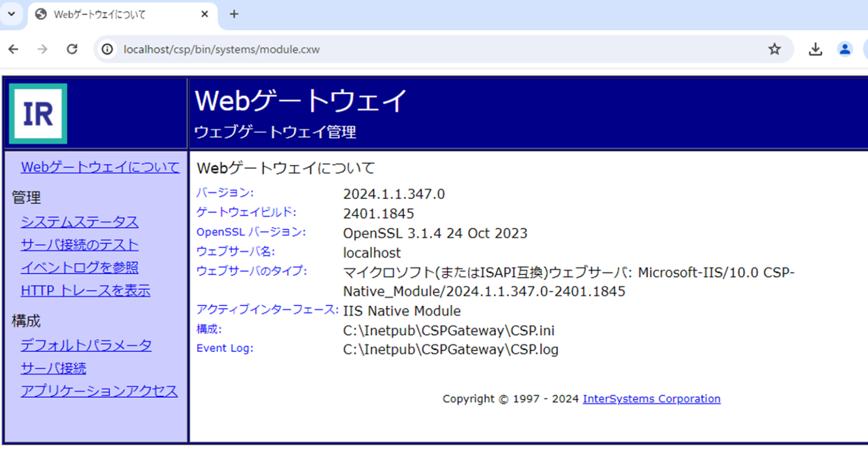868x458 pixels.
Task: Open the HTTP トレースを表示 link
Action: click(x=86, y=291)
